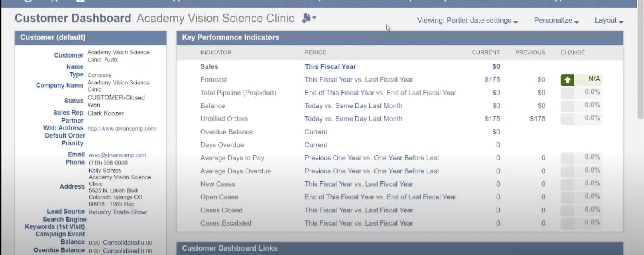Click the Key Performance Indicators portlet header
The width and height of the screenshot is (644, 255).
(230, 37)
